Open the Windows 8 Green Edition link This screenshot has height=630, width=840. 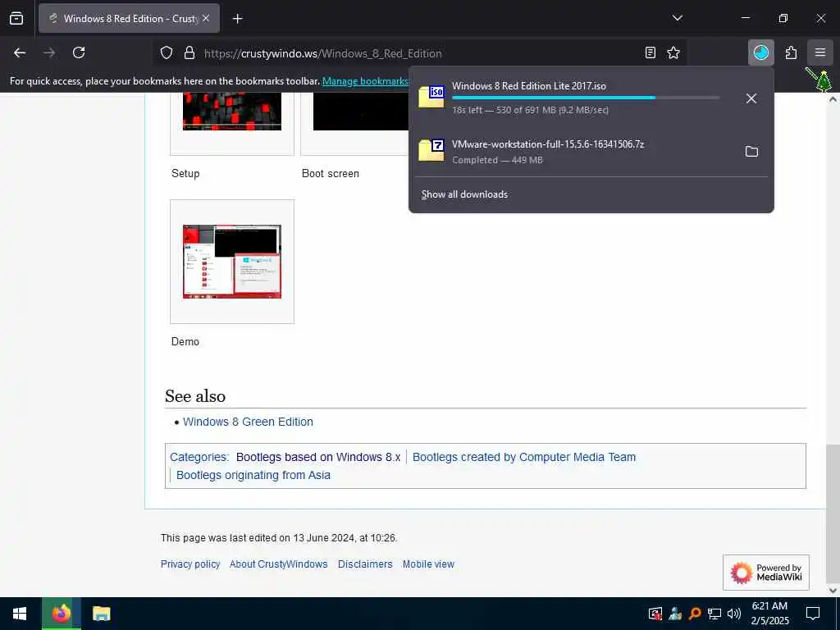[248, 422]
